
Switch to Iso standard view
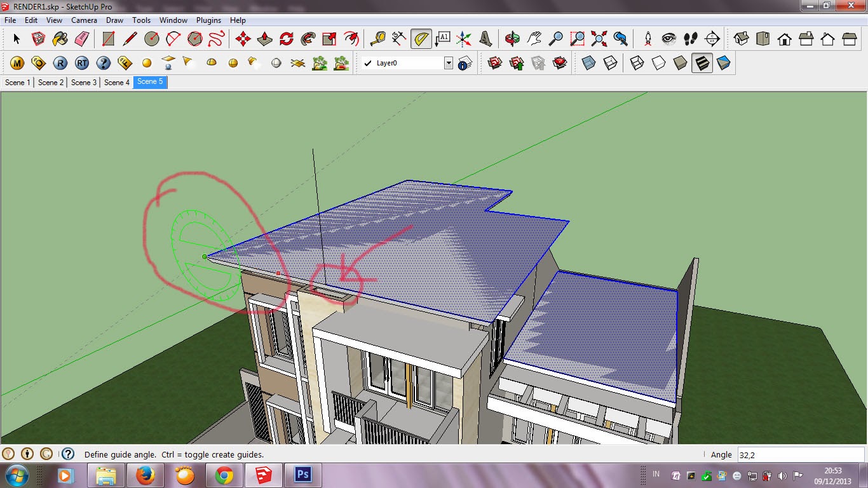(741, 39)
